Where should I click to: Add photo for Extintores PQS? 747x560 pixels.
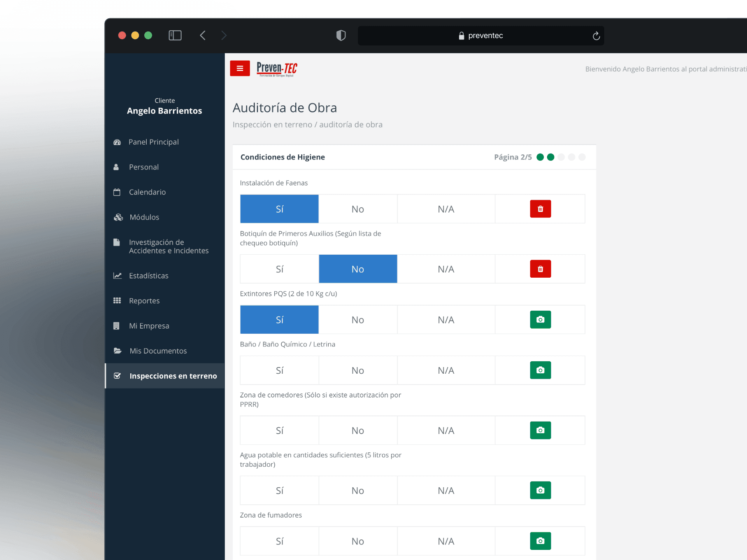540,320
